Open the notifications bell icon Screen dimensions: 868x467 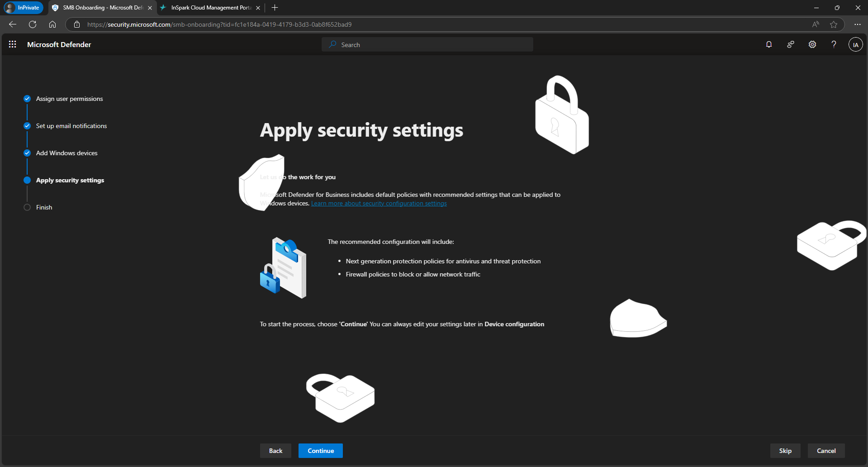pos(769,44)
